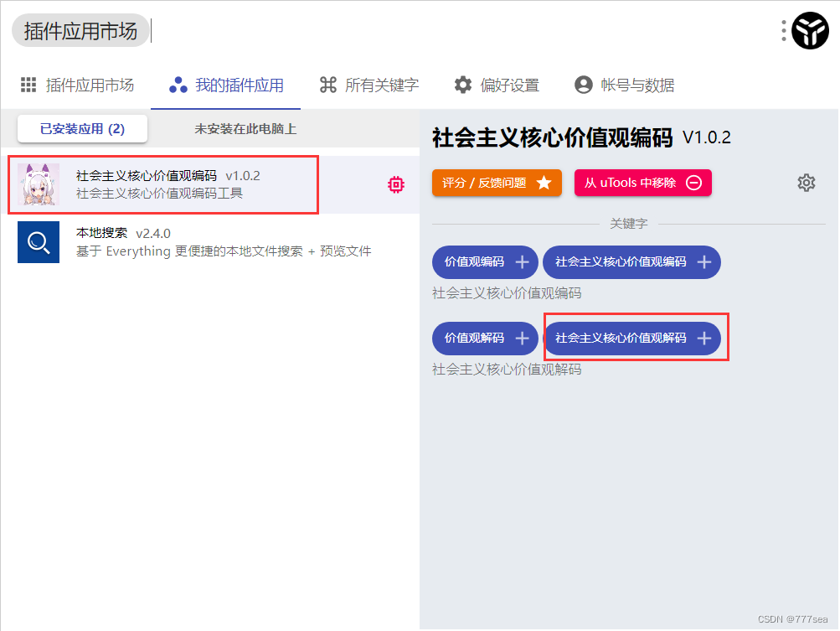
Task: Click the 价值观编码 keyword chip
Action: 485,262
